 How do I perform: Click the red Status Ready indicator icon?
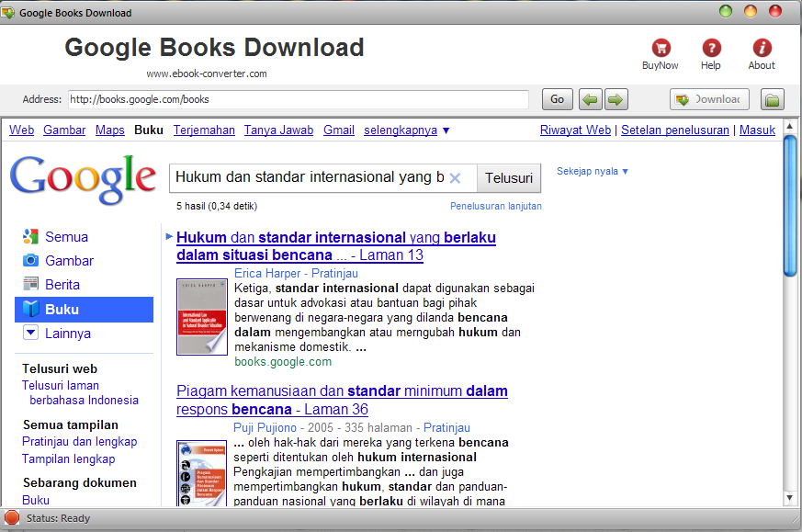pyautogui.click(x=12, y=517)
